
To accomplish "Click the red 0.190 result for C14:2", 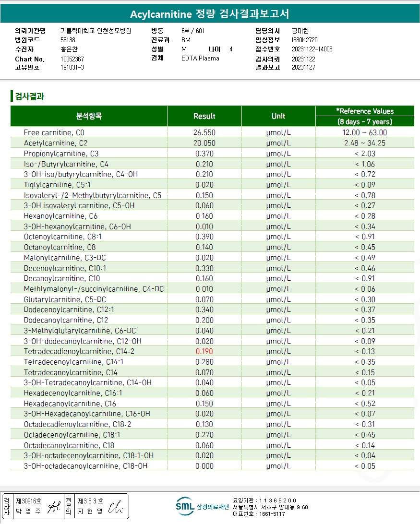I will tap(204, 352).
